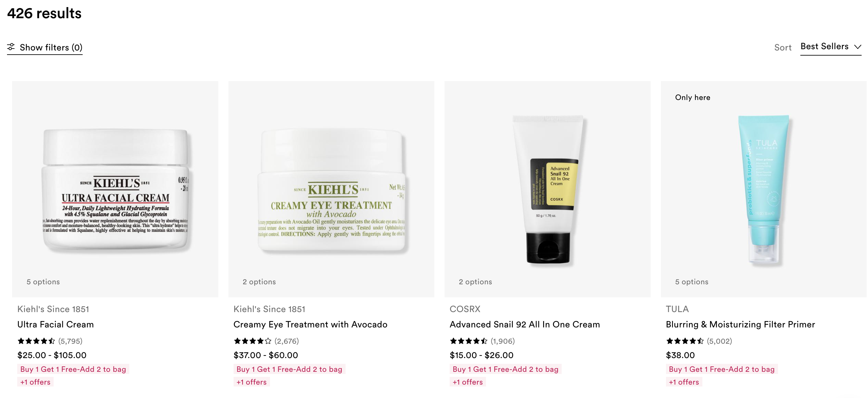Image resolution: width=868 pixels, height=398 pixels.
Task: Click star rating for Ultra Facial Cream
Action: [x=36, y=341]
